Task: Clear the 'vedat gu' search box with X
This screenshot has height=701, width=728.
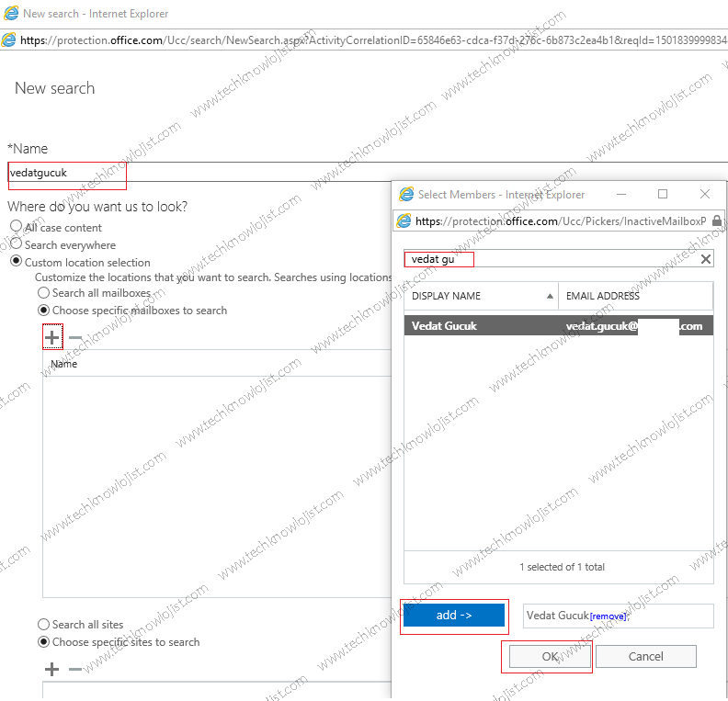Action: coord(705,259)
